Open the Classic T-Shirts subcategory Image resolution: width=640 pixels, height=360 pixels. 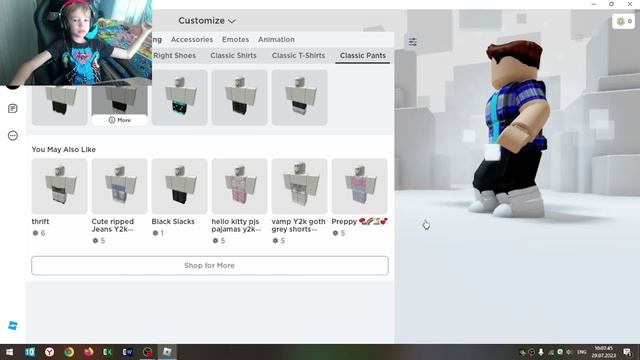coord(298,55)
